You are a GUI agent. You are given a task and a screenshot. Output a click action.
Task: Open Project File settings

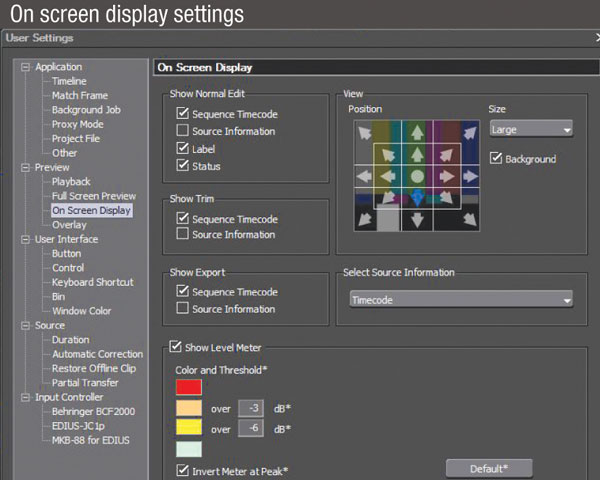76,139
